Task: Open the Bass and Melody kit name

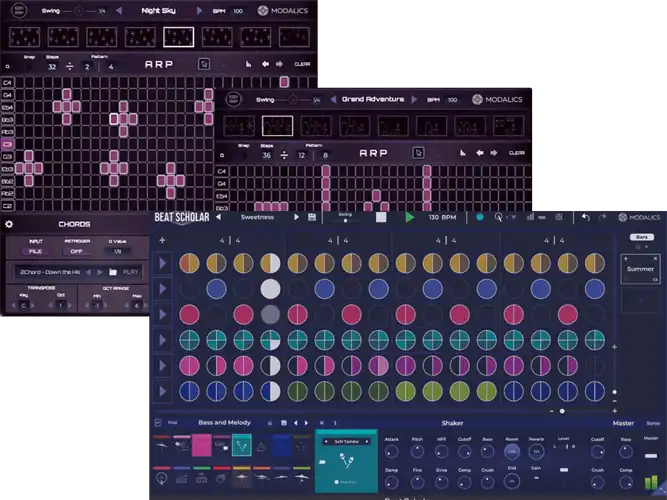Action: 224,423
